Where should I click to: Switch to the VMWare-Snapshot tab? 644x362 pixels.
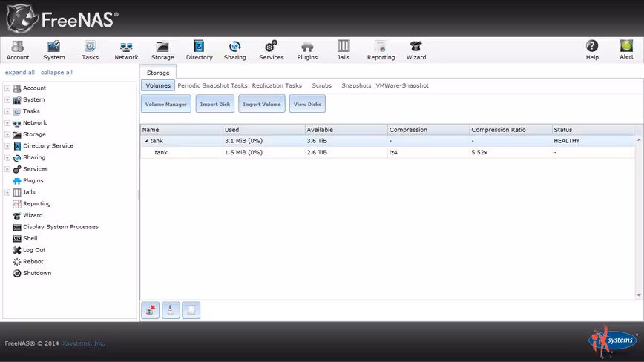pos(402,85)
